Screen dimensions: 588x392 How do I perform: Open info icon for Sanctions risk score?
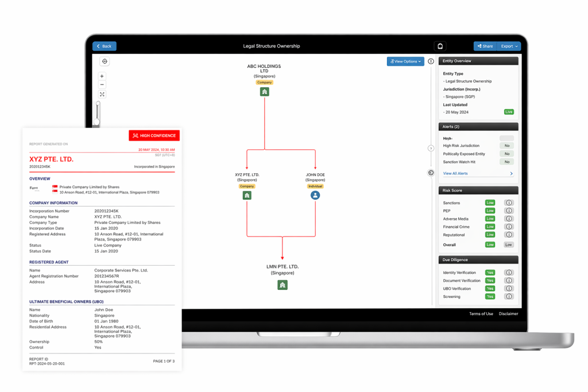(508, 203)
